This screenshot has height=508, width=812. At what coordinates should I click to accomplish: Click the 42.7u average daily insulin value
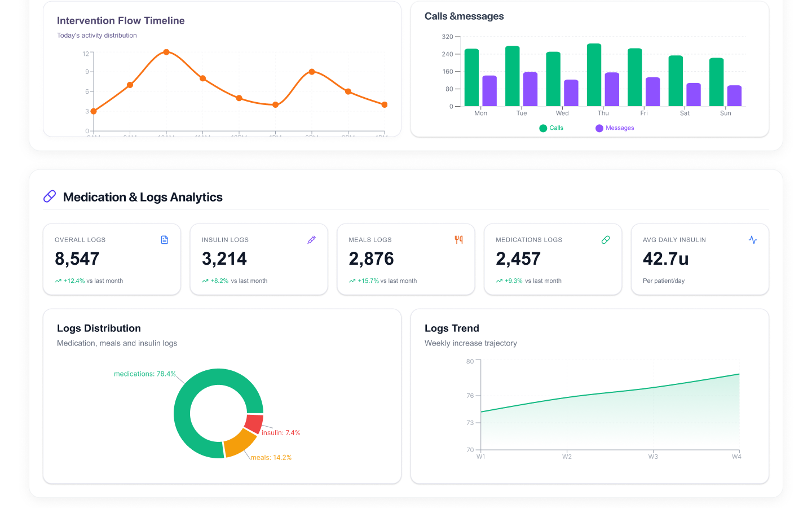pyautogui.click(x=665, y=259)
